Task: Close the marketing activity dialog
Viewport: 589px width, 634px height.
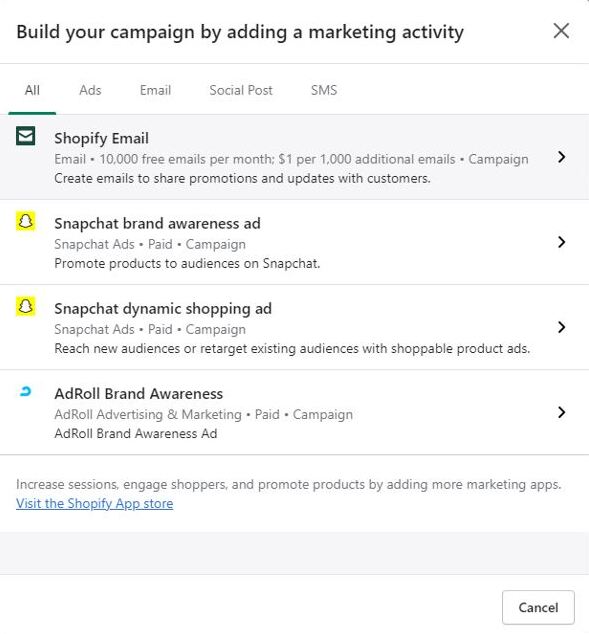Action: (561, 31)
